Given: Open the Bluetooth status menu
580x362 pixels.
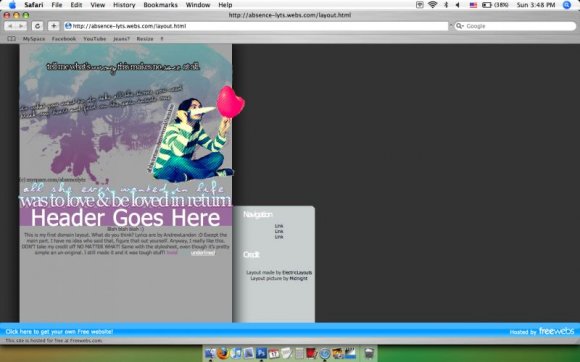Looking at the screenshot, I should 446,5.
